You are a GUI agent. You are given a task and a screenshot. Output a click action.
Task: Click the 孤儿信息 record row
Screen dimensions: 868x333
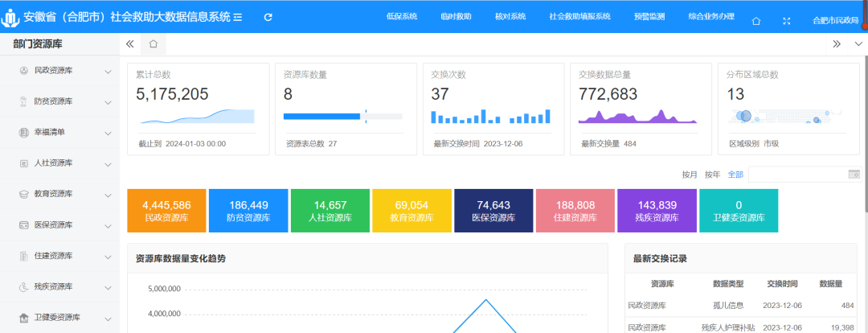pyautogui.click(x=741, y=306)
